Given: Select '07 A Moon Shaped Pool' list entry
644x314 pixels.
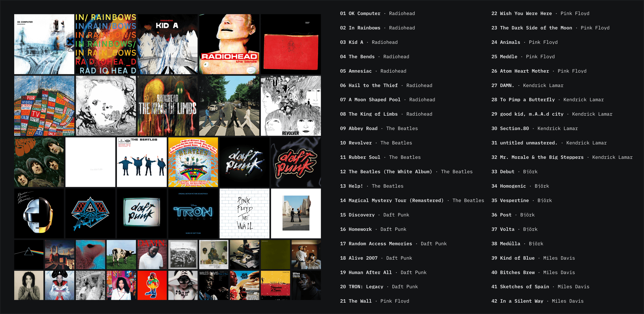Looking at the screenshot, I should 387,100.
